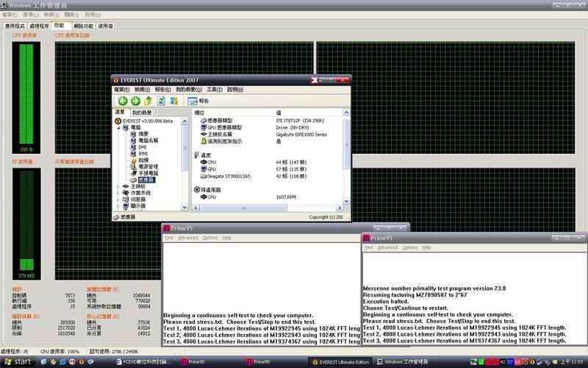This screenshot has width=588, height=368.
Task: Open the Help menu in left Prime95 window
Action: pyautogui.click(x=226, y=238)
